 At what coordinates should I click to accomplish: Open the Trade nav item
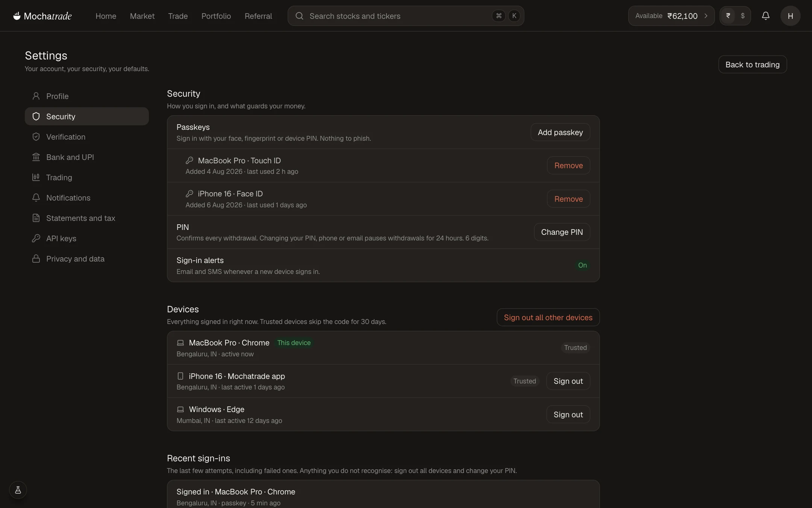[178, 16]
